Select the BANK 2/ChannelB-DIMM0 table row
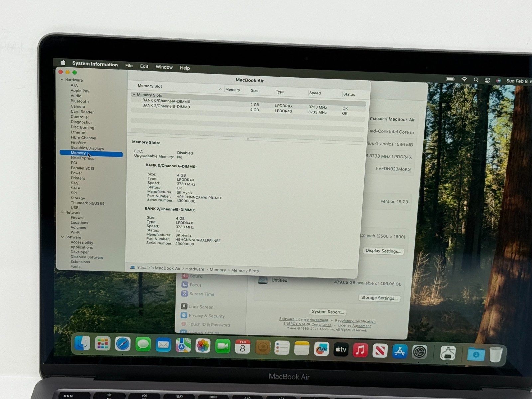532x399 pixels. [248, 109]
